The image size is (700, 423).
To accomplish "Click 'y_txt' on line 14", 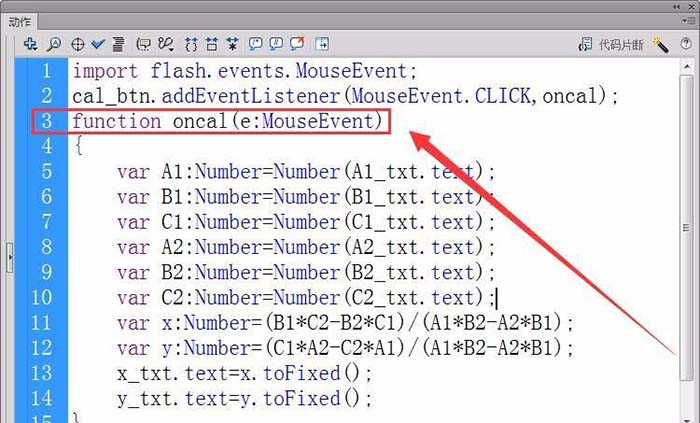I will click(145, 399).
